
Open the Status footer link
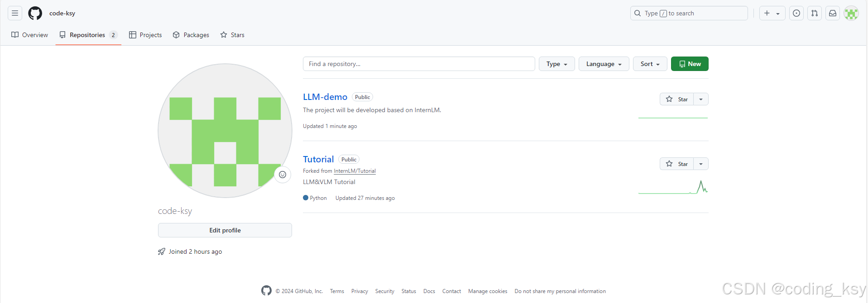408,291
